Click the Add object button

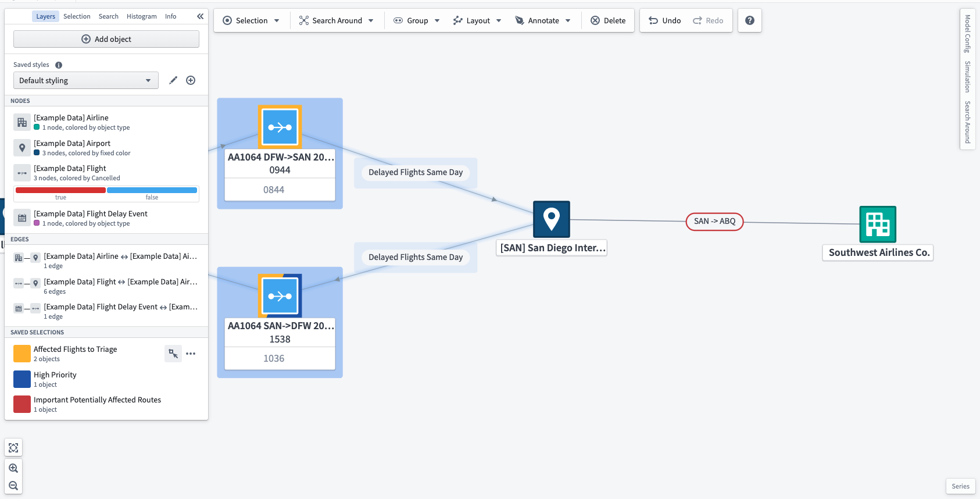[x=106, y=39]
